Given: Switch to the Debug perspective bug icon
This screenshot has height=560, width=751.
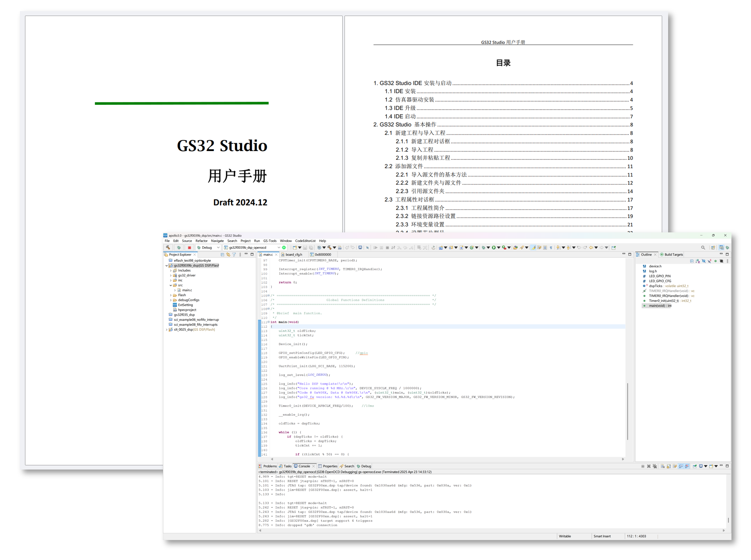Looking at the screenshot, I should coord(727,248).
